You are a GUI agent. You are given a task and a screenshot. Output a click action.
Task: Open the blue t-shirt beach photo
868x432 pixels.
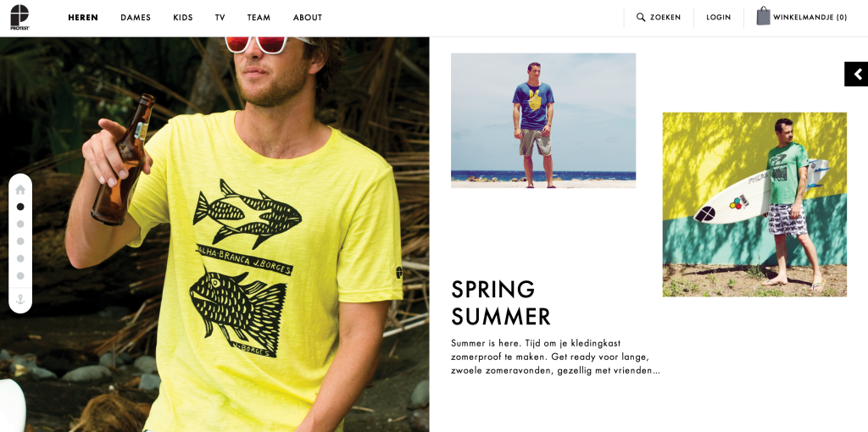click(x=543, y=120)
